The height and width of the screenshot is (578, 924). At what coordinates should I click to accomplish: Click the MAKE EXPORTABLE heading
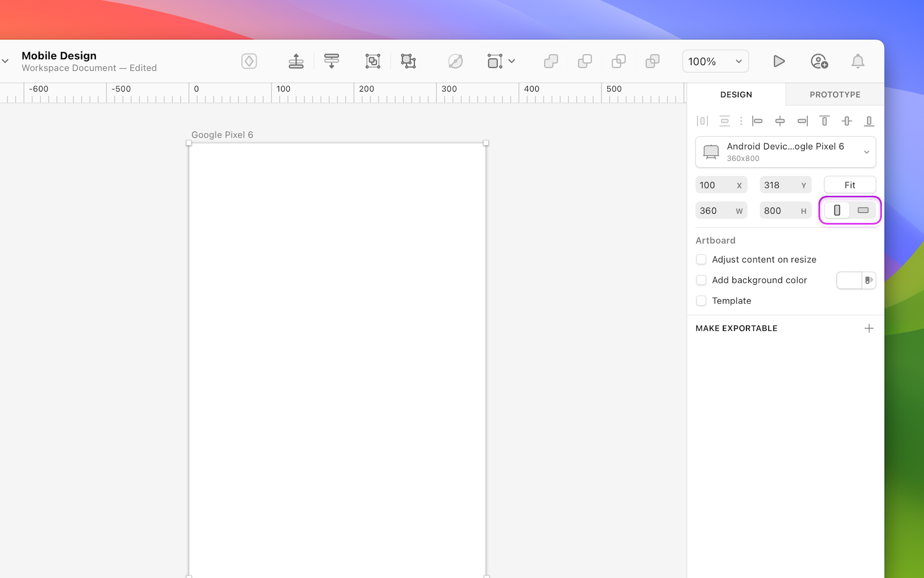coord(736,328)
